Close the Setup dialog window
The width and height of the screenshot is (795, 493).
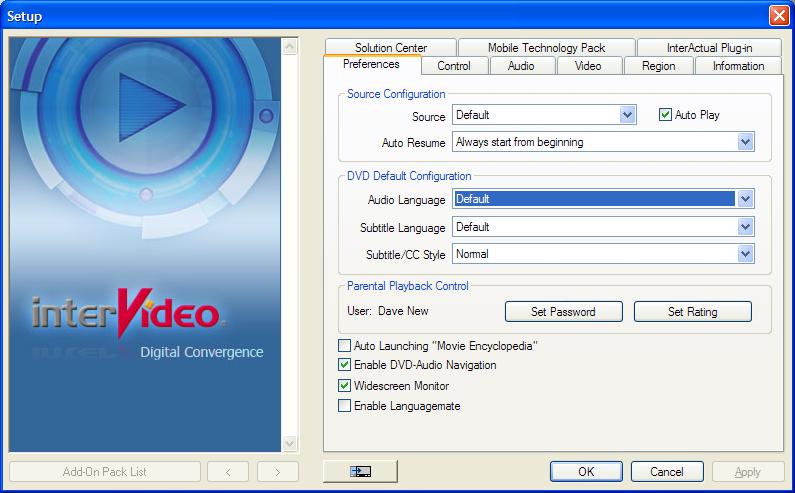tap(779, 15)
